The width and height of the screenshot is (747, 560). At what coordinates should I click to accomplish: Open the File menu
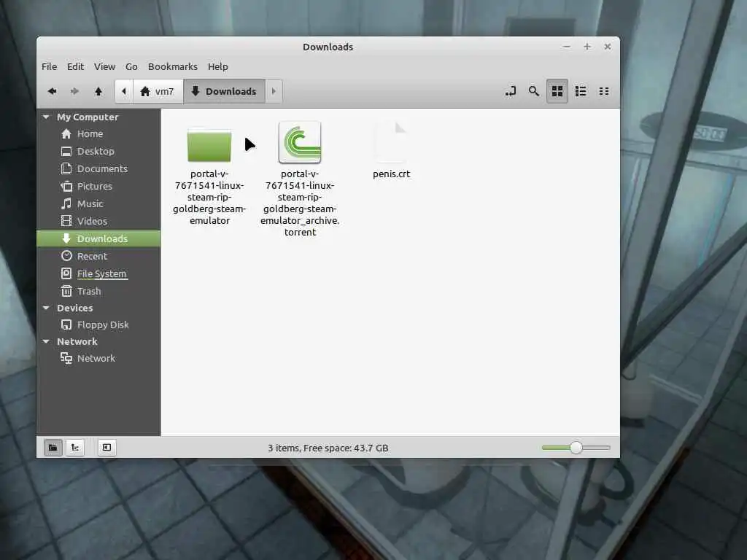(x=49, y=66)
